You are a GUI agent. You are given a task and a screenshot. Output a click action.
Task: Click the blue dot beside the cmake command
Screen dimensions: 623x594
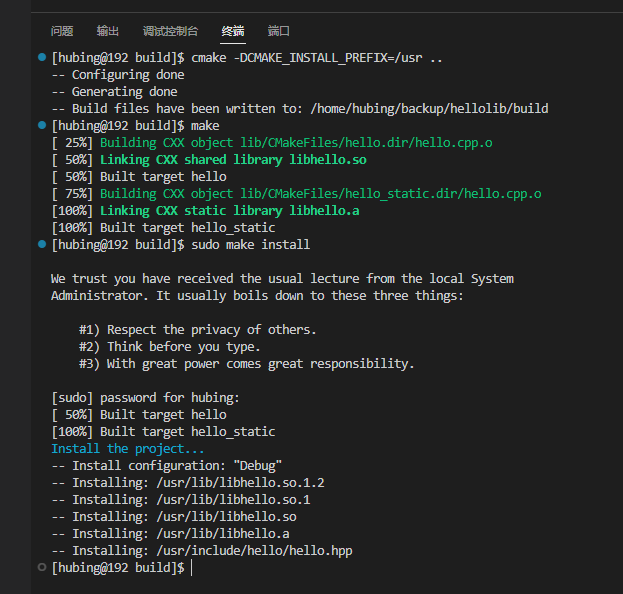pyautogui.click(x=42, y=57)
